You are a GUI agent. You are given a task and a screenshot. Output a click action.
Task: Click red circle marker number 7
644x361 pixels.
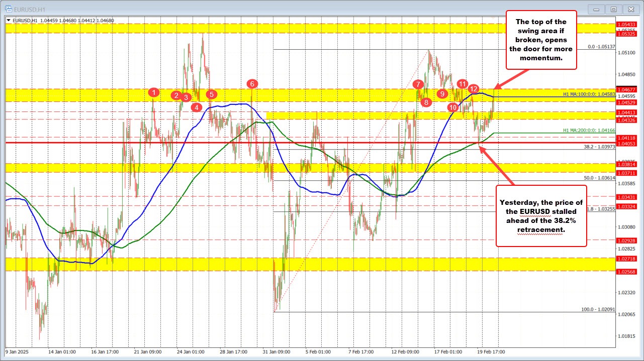(x=418, y=84)
